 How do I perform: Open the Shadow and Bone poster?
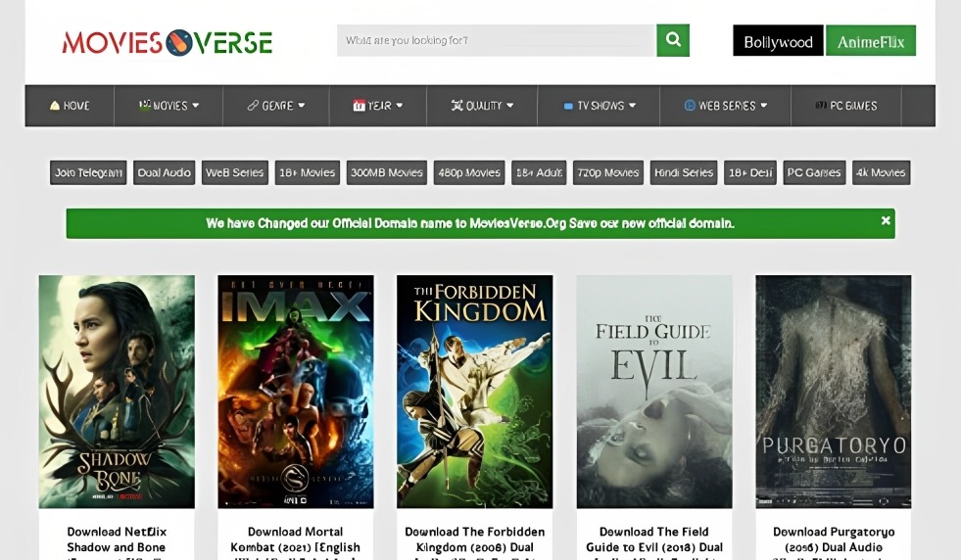(117, 392)
